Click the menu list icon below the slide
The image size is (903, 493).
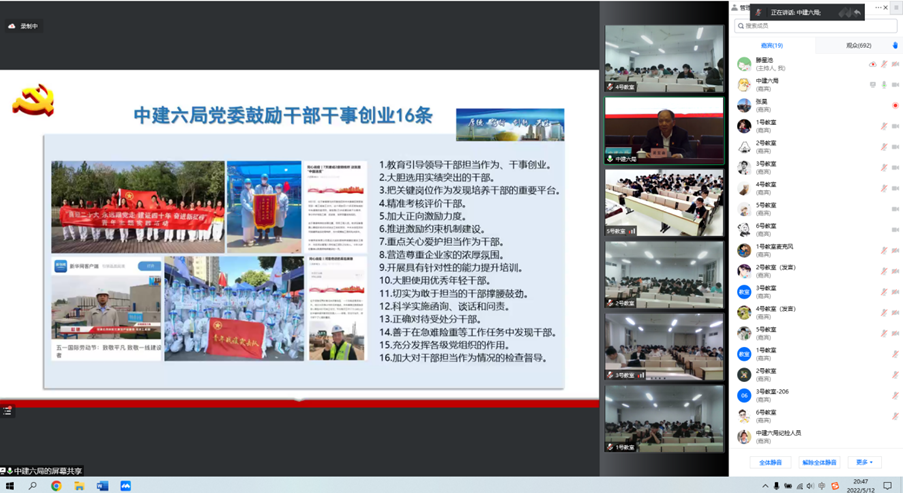tap(7, 411)
